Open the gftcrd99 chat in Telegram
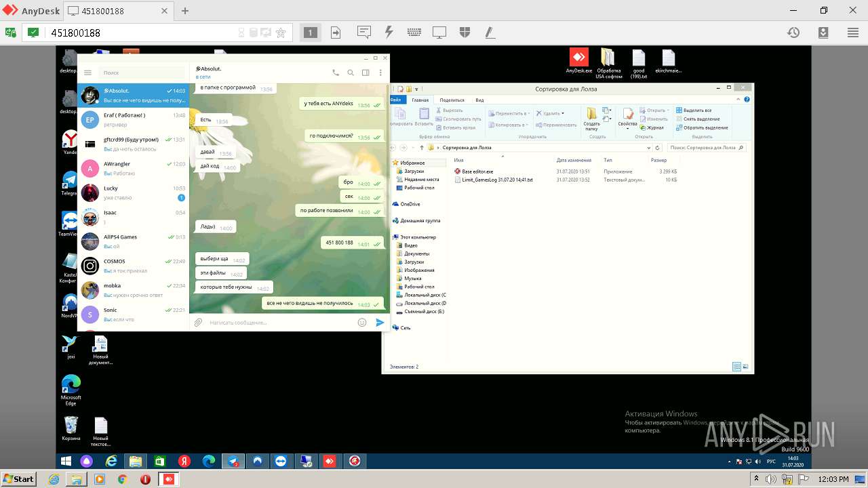 pos(133,144)
